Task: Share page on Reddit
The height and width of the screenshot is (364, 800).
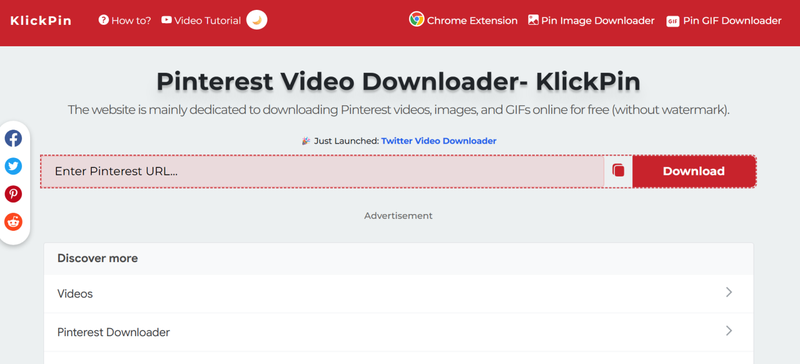Action: [x=13, y=222]
